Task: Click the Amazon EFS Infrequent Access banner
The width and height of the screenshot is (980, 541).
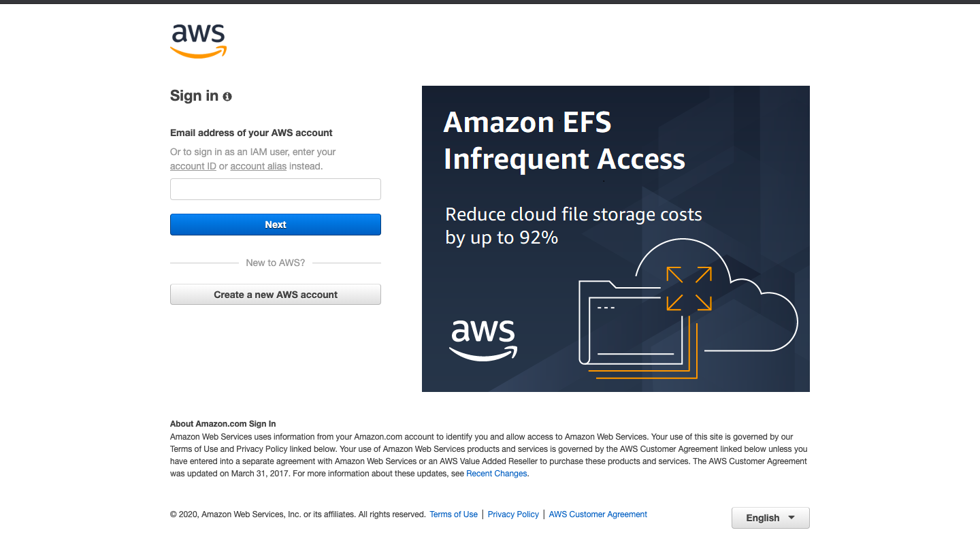Action: coord(616,238)
